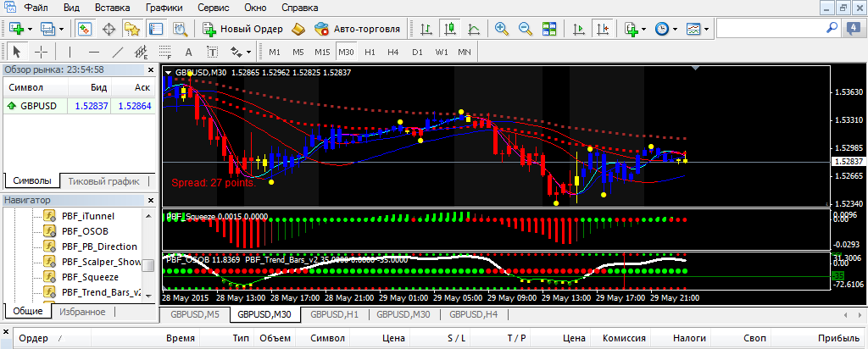Open the notifications chat bubble icon
868x349 pixels.
tap(853, 28)
